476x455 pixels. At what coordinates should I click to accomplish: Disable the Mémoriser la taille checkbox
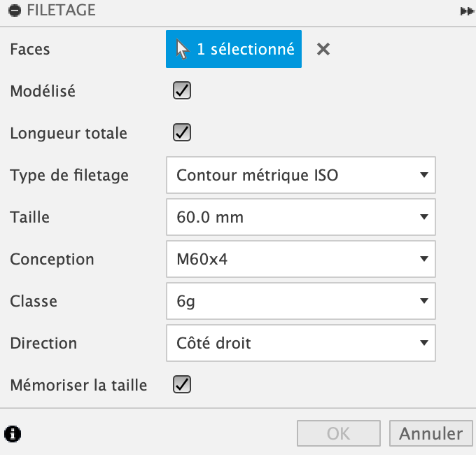pos(182,384)
